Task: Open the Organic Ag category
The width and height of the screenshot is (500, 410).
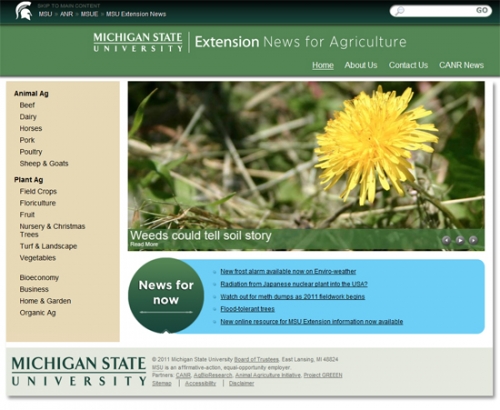Action: point(38,313)
